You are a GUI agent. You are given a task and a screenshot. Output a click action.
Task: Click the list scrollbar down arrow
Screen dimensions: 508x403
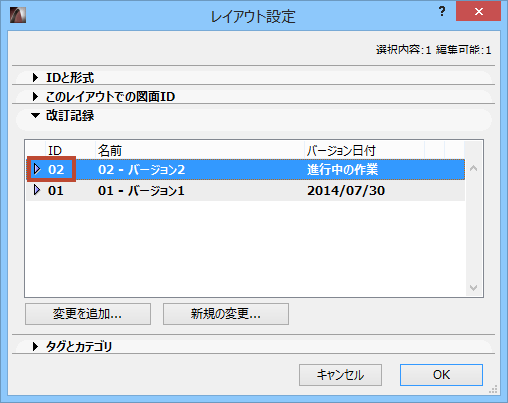point(473,288)
